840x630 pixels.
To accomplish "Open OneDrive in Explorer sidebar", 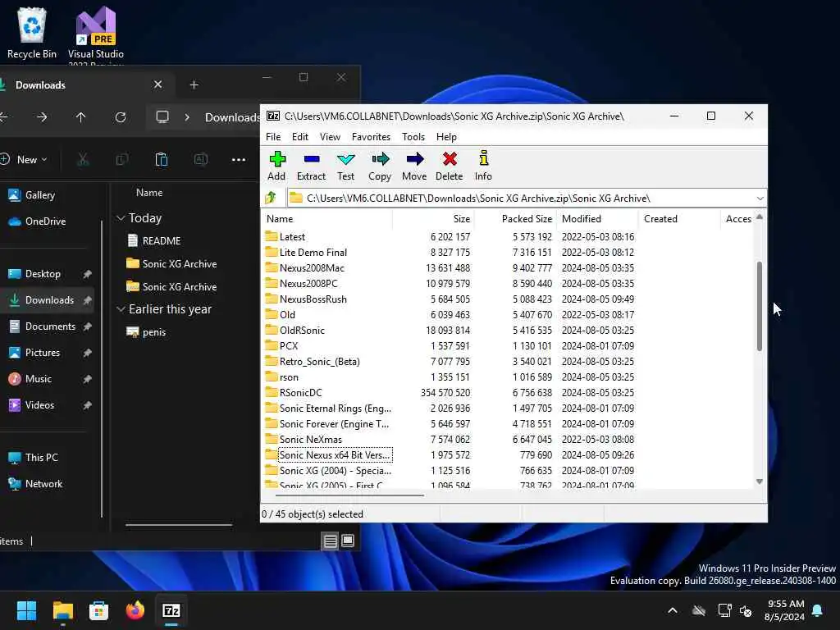I will pos(38,221).
